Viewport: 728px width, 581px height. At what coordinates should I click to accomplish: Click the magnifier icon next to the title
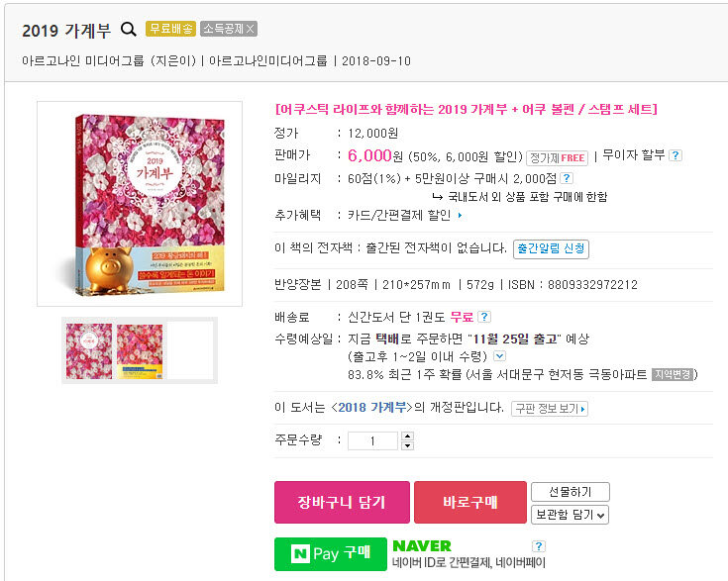click(129, 30)
